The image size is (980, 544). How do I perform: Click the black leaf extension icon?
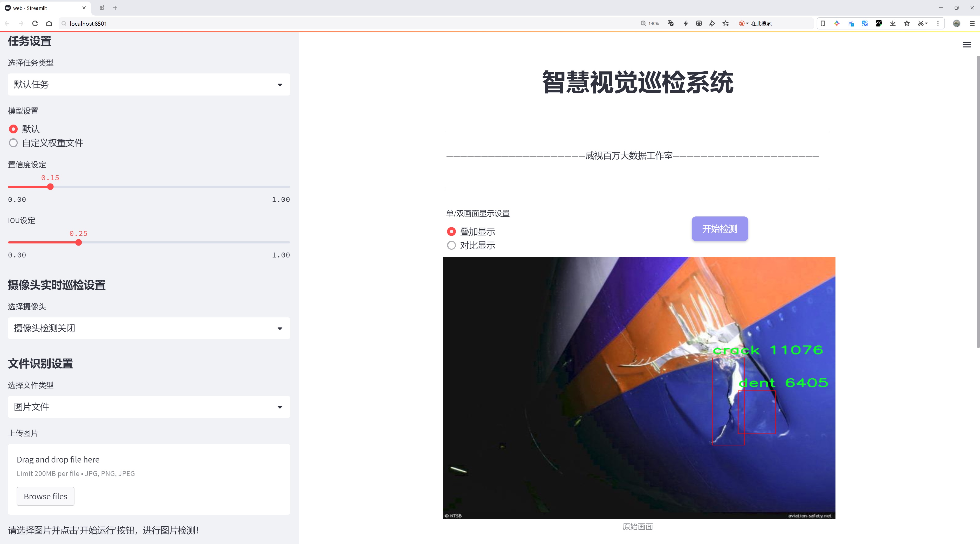click(x=879, y=23)
